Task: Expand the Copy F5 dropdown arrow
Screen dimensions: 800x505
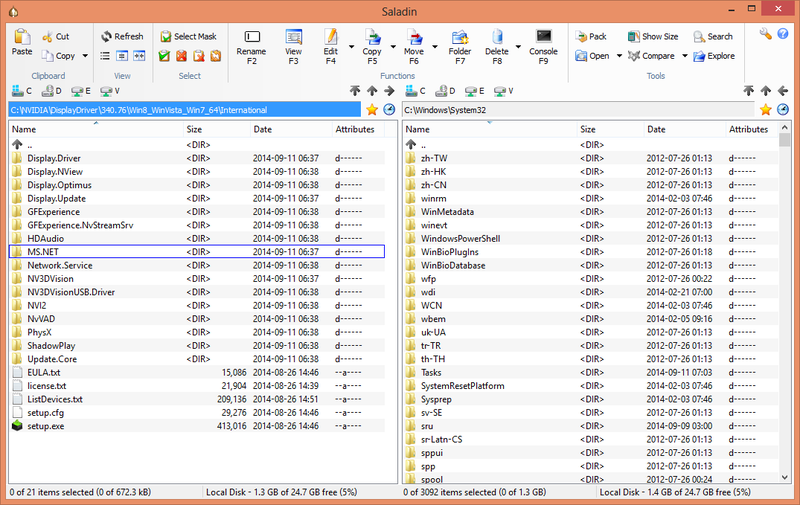Action: coord(393,47)
